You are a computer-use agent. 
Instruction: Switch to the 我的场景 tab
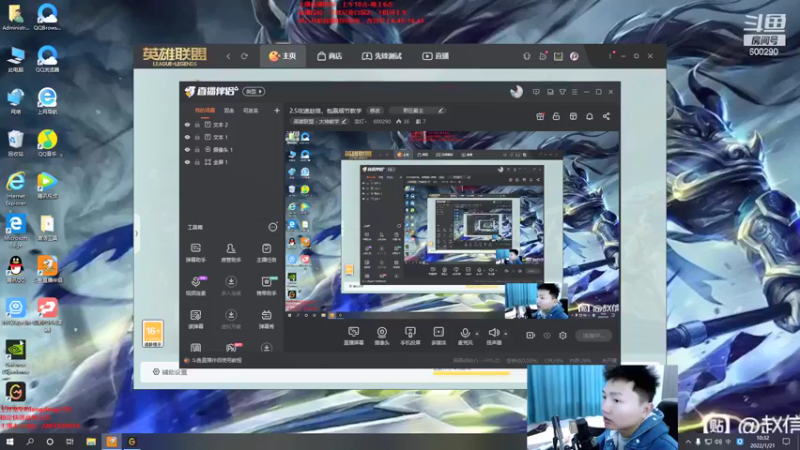(205, 110)
